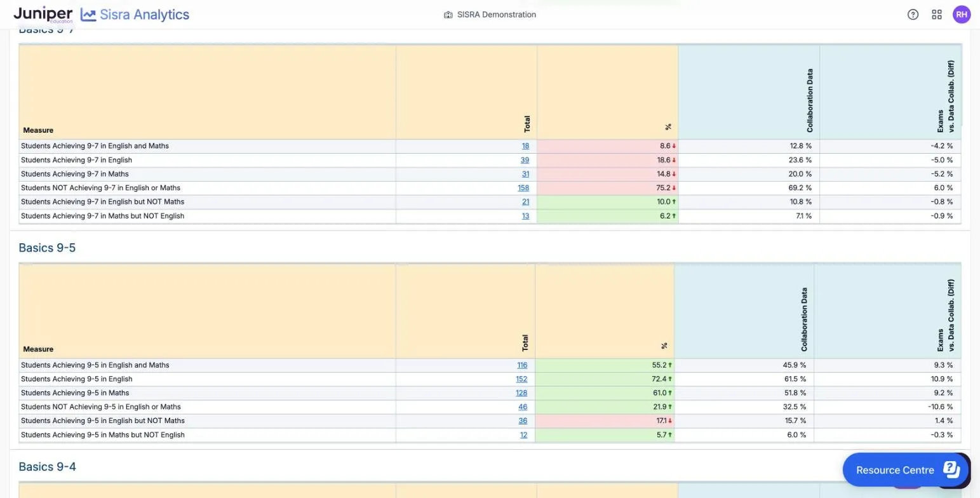Click the 17.1 percentage cell in red
Viewport: 980px width, 498px height.
coord(605,421)
